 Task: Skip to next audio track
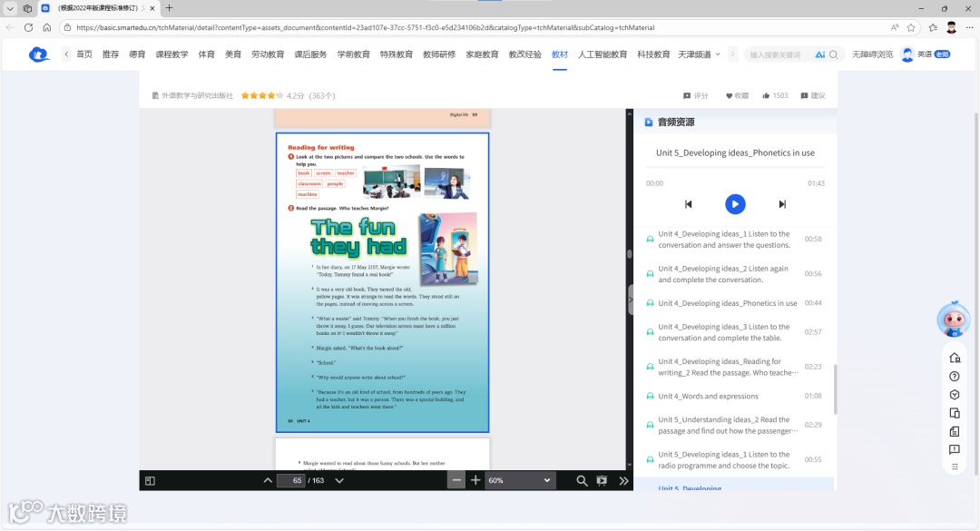pyautogui.click(x=782, y=204)
